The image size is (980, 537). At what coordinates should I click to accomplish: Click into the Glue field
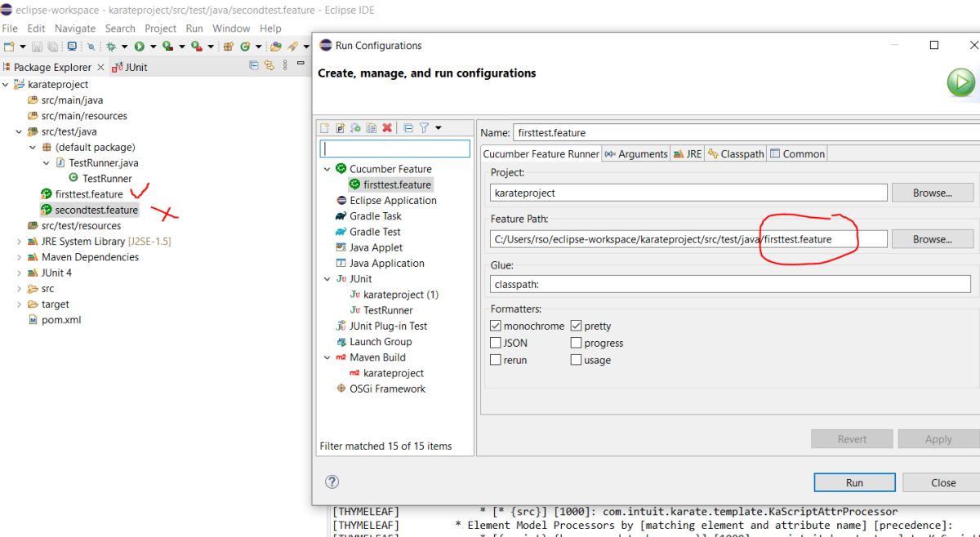point(730,284)
